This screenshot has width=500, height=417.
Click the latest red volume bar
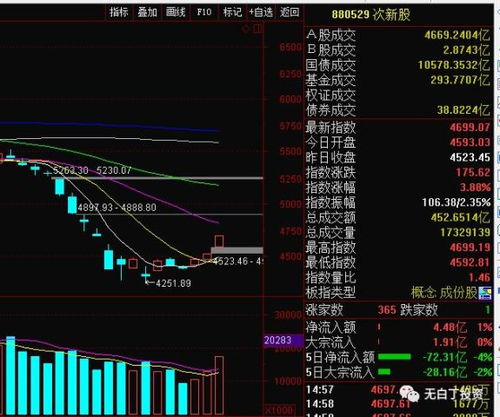point(219,386)
